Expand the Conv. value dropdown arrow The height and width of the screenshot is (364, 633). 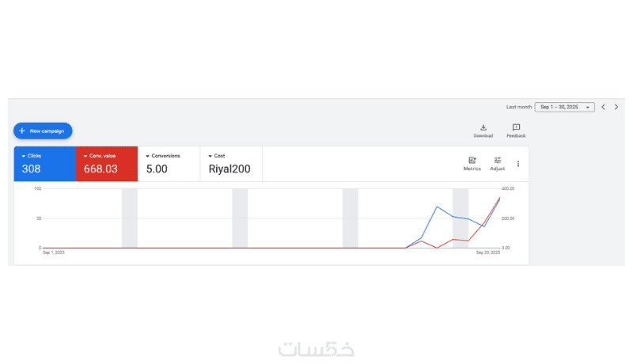click(x=85, y=156)
